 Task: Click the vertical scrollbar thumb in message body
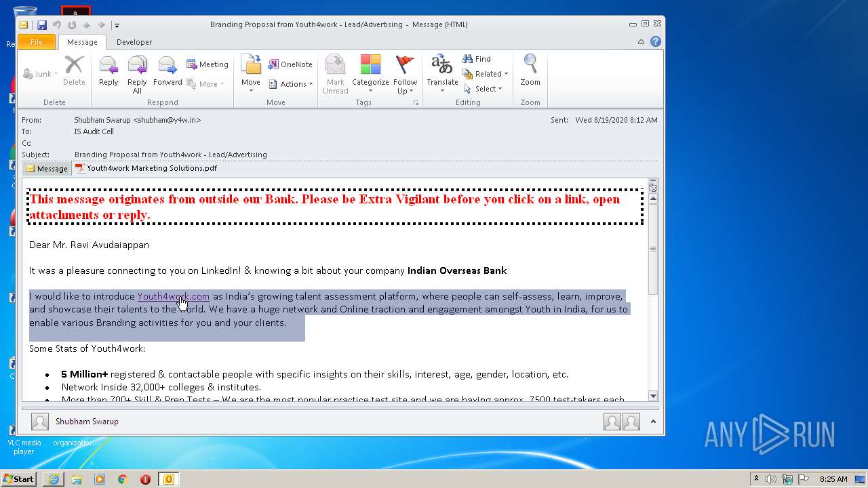tap(653, 249)
